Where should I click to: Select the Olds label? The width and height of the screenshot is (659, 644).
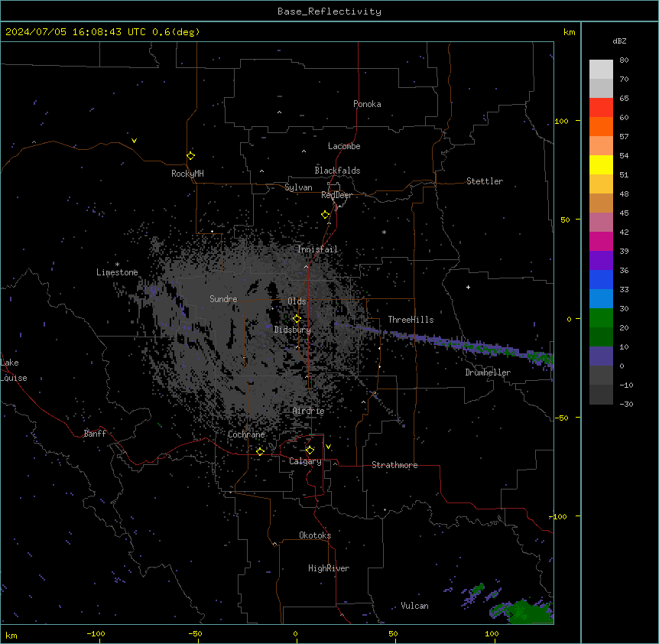(297, 301)
